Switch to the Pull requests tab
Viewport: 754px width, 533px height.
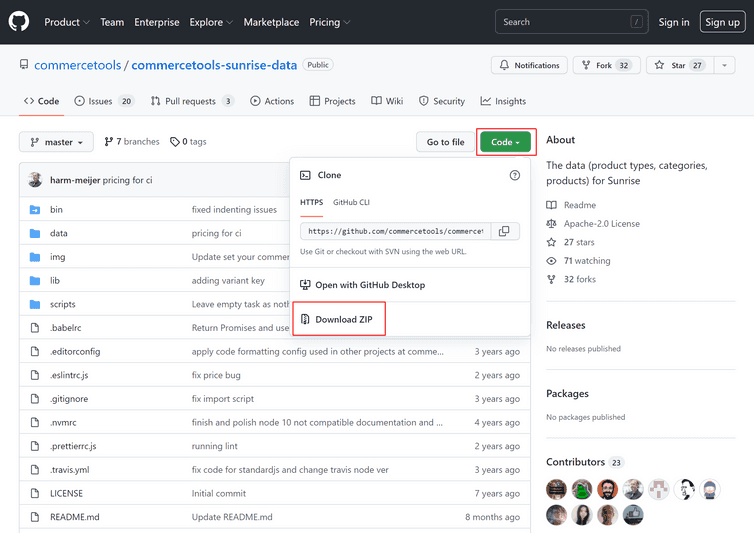click(x=192, y=101)
